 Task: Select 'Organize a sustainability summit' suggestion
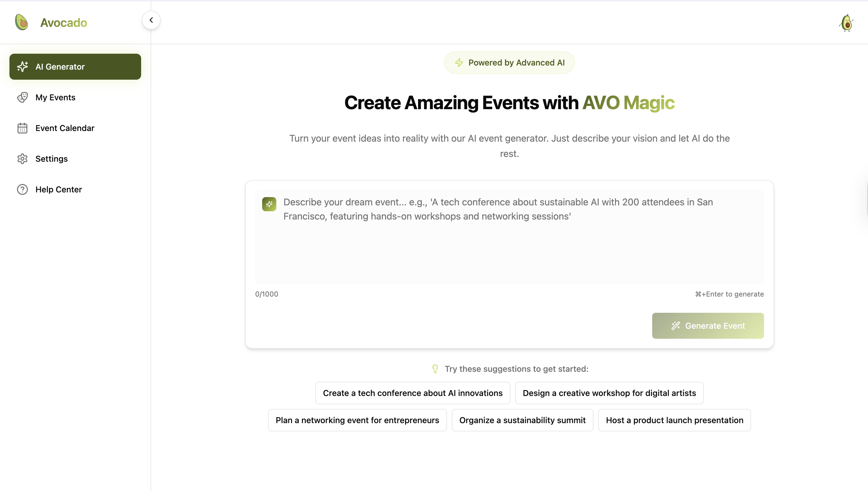(x=522, y=420)
